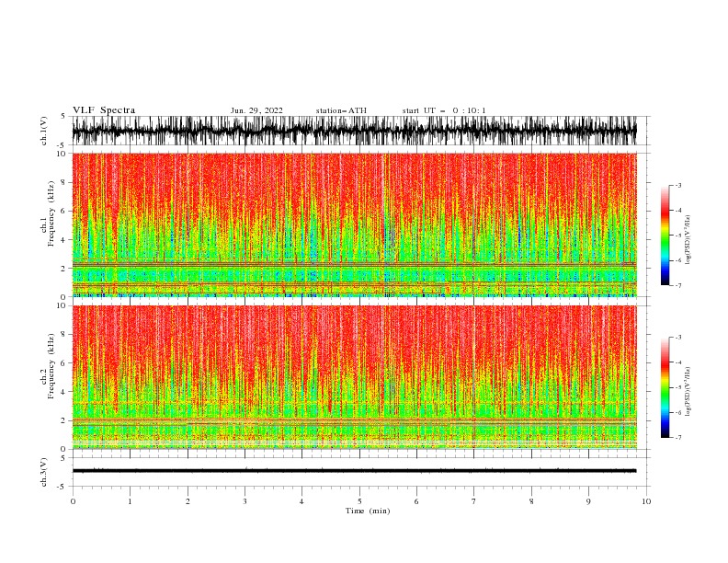
Task: Click the 'start UT = 0:10:1' label
Action: coord(444,110)
